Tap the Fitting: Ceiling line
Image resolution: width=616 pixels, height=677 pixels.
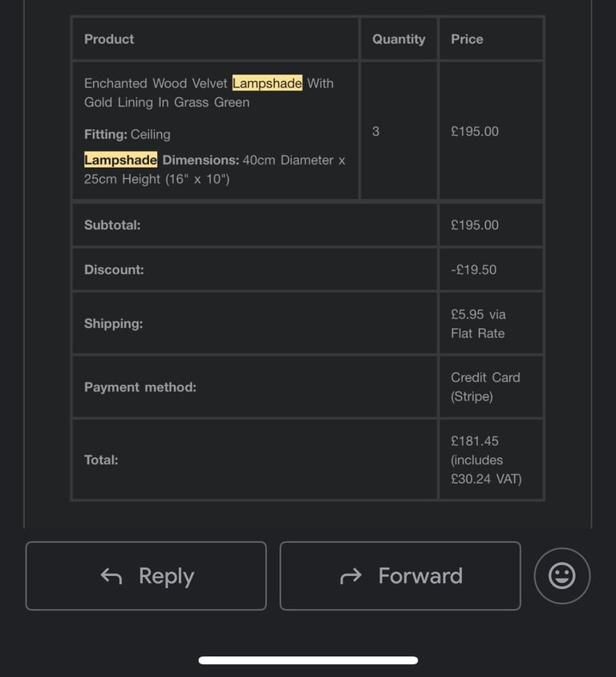(128, 134)
